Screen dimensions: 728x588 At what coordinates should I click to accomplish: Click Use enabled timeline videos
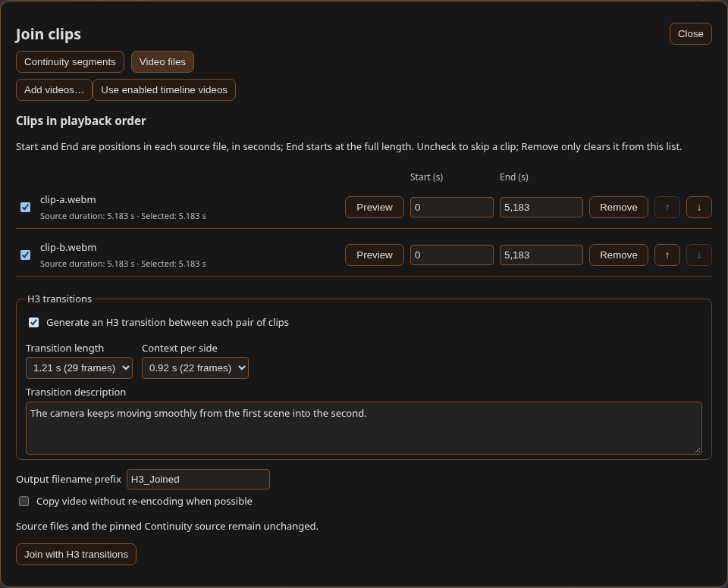[x=165, y=90]
